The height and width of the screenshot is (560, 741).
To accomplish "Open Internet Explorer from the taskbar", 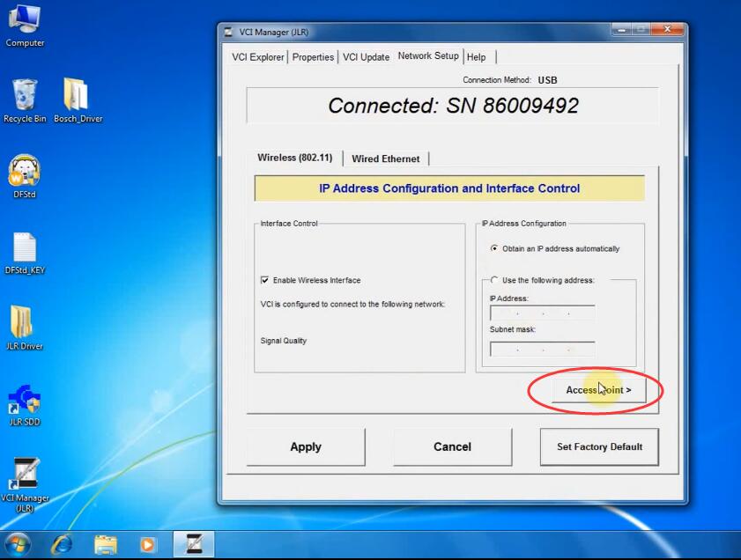I will point(62,544).
